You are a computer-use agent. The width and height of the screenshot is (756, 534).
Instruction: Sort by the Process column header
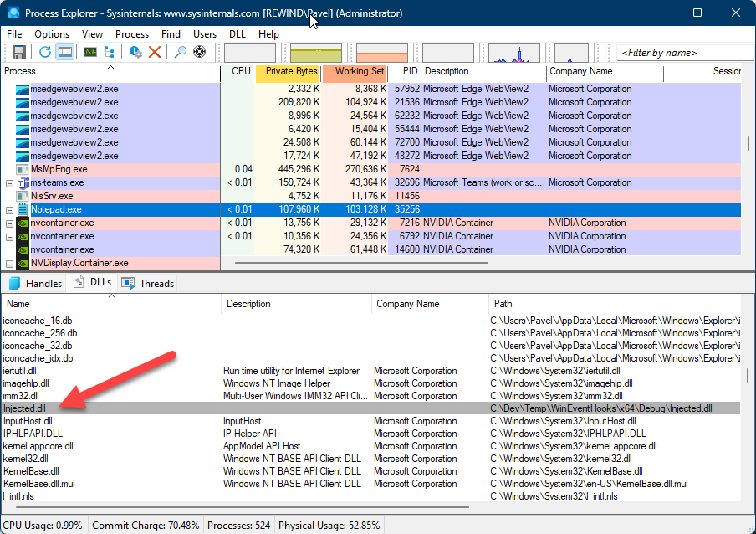pos(110,71)
